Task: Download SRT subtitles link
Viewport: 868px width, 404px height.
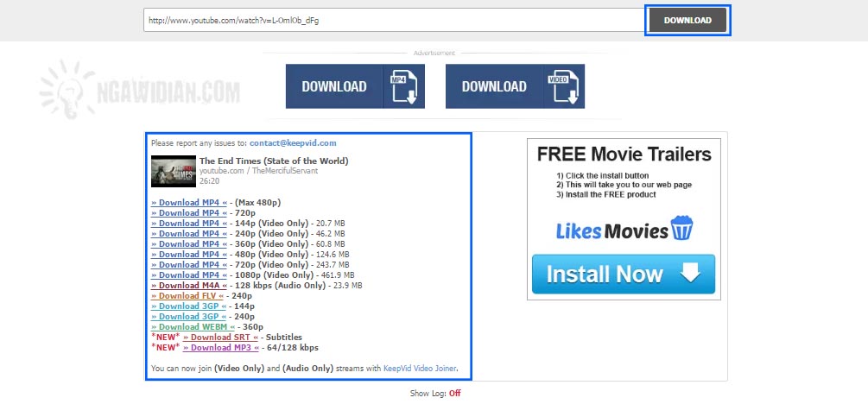Action: [220, 337]
